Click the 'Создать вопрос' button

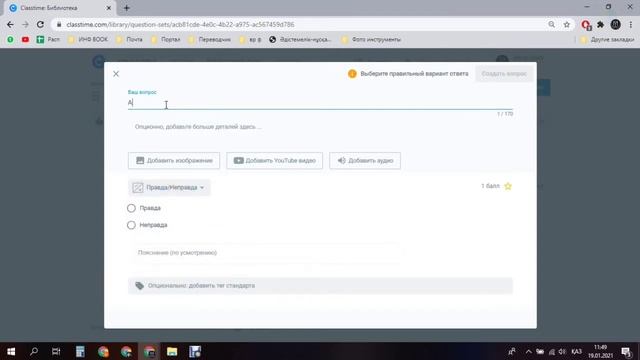tap(504, 74)
